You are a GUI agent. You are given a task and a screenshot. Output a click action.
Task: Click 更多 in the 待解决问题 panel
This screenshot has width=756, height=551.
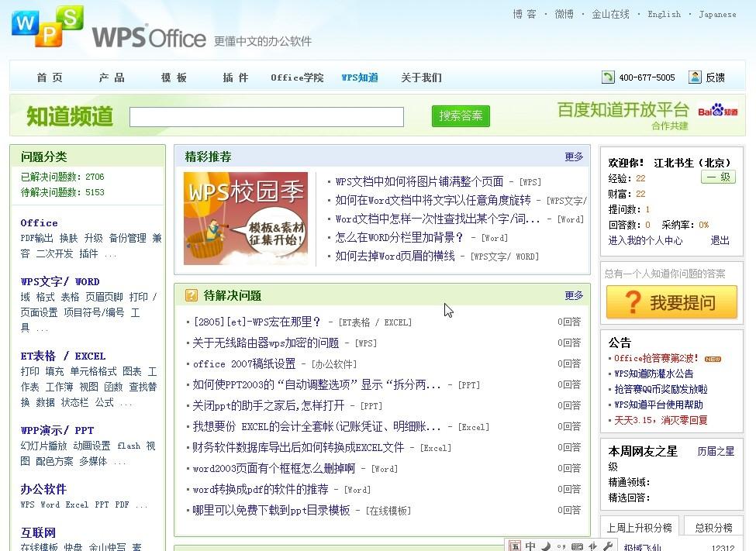pos(575,295)
